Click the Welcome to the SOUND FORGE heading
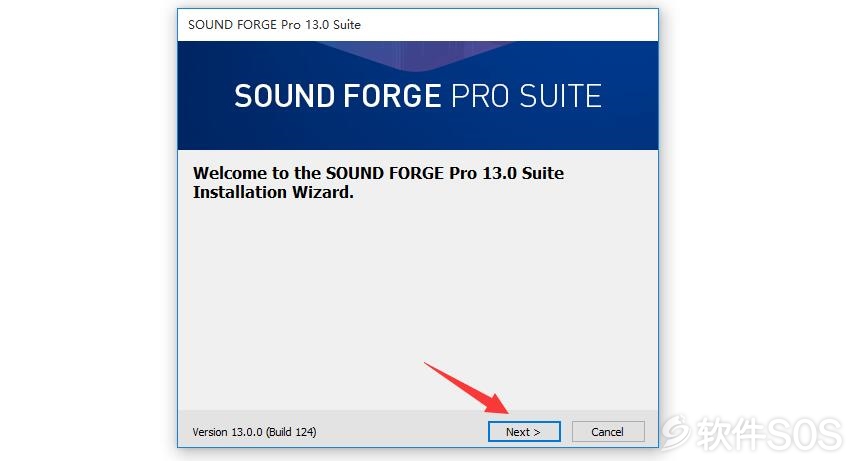This screenshot has width=856, height=461. pyautogui.click(x=378, y=182)
